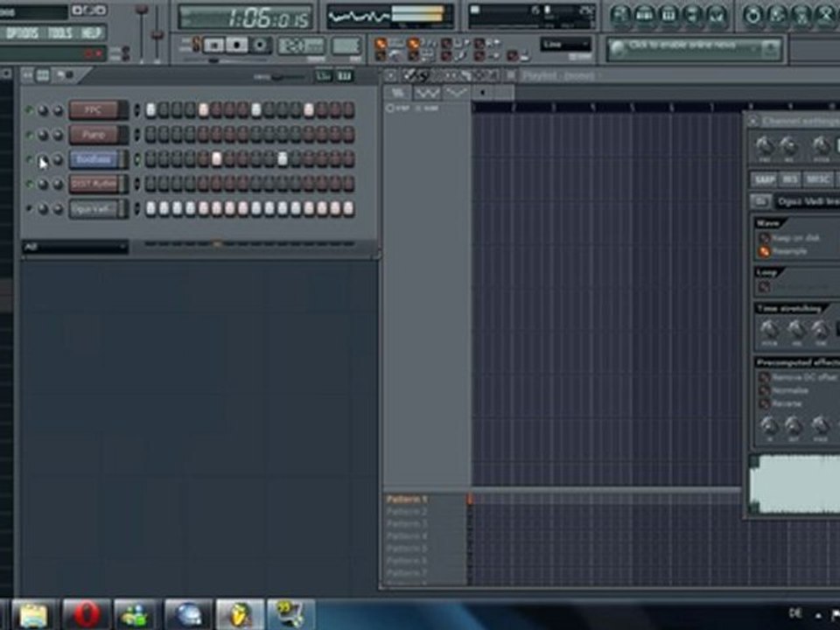Click the FPC channel volume knob
840x630 pixels.
[x=58, y=110]
